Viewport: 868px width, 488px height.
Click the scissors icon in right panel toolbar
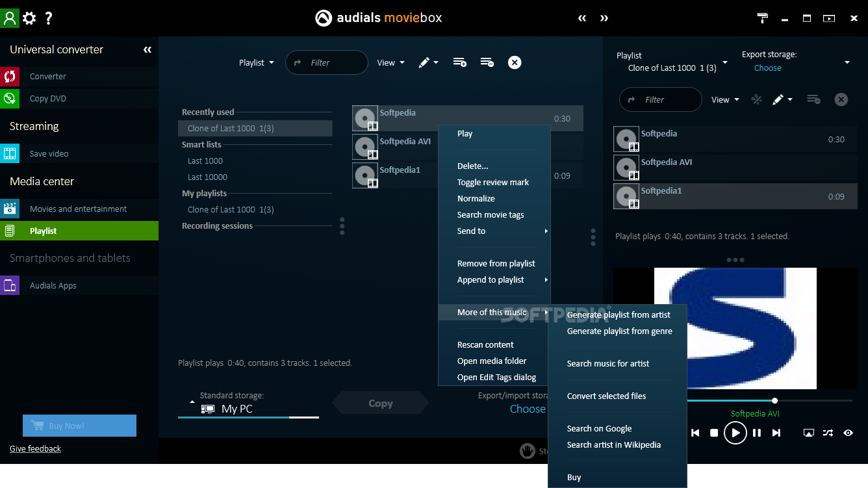[756, 99]
